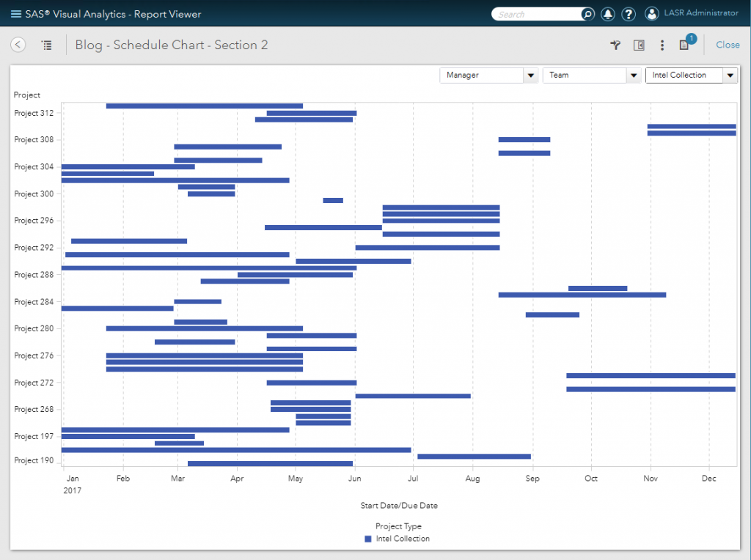Open the Team filter dropdown
Image resolution: width=751 pixels, height=560 pixels.
pos(633,75)
